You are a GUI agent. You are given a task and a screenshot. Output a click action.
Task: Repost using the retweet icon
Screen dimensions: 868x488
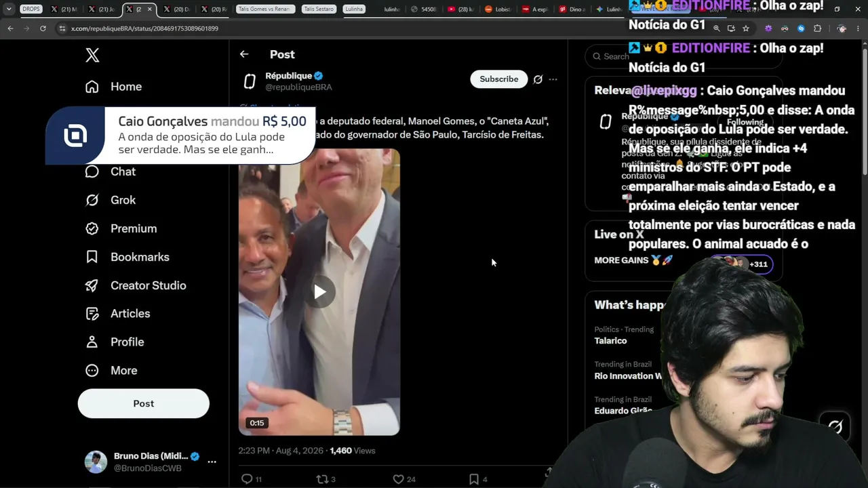coord(322,479)
